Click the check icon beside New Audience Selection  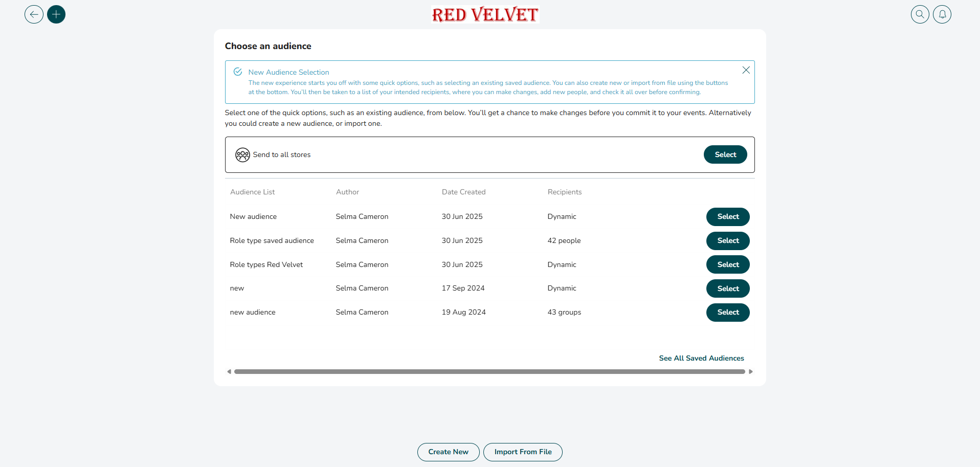tap(238, 72)
